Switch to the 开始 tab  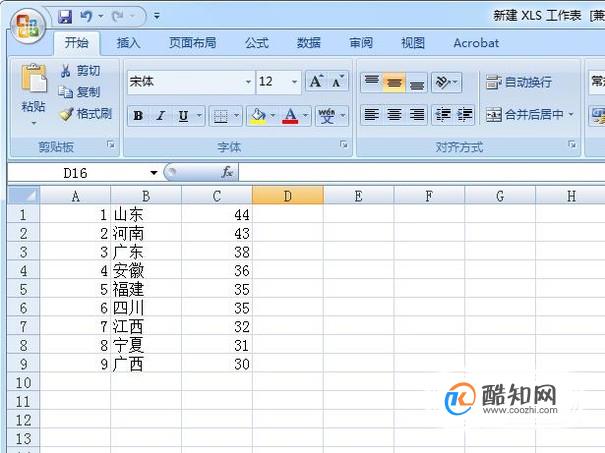(x=76, y=43)
